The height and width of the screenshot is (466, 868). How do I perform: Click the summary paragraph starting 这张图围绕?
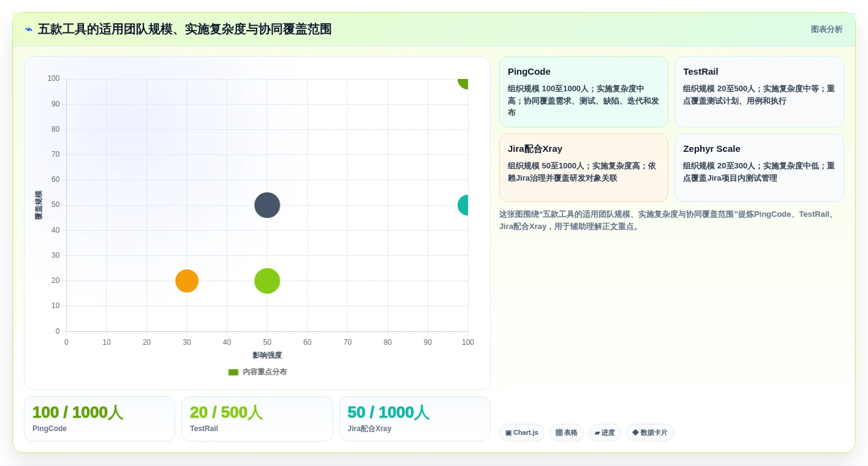pyautogui.click(x=668, y=220)
